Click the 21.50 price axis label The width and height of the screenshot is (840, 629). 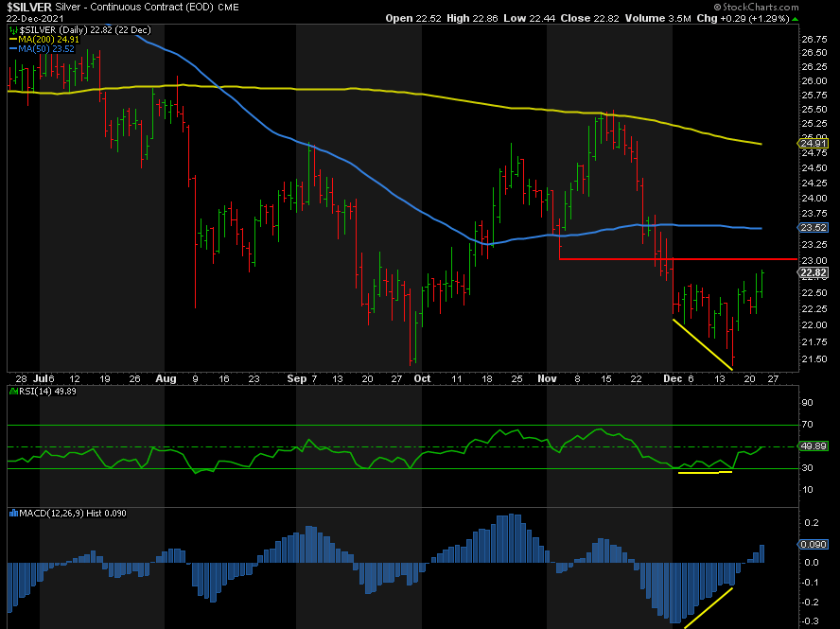click(x=814, y=359)
